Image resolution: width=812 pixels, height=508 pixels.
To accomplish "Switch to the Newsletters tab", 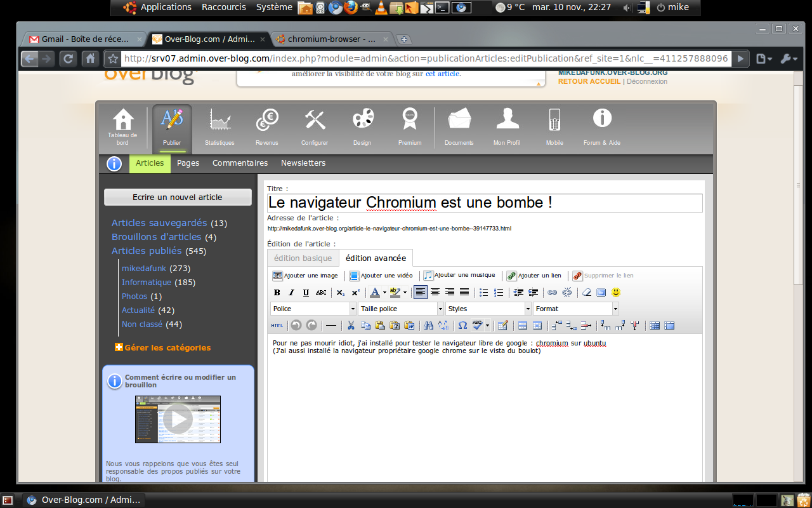I will [303, 163].
